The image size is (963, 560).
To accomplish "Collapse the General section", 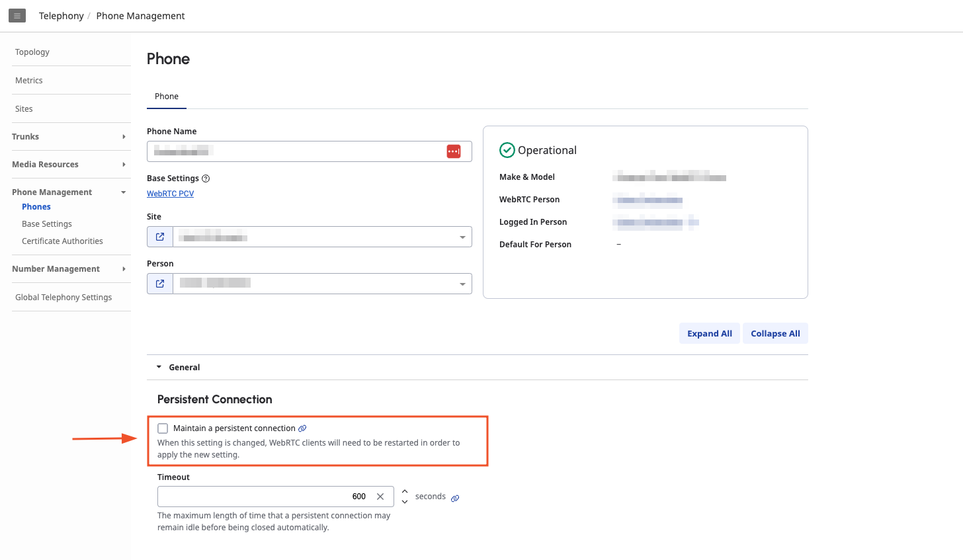I will pos(159,367).
